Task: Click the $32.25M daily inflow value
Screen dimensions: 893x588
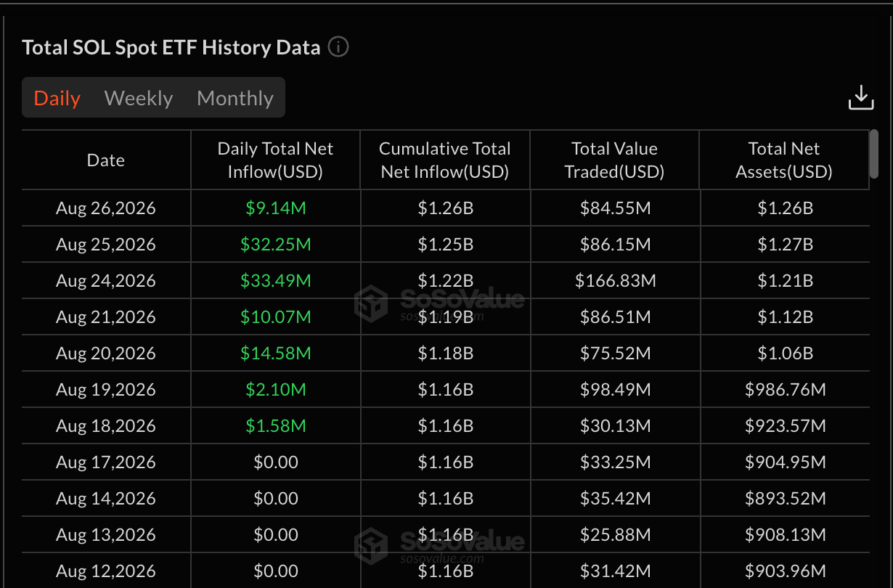Action: point(276,245)
